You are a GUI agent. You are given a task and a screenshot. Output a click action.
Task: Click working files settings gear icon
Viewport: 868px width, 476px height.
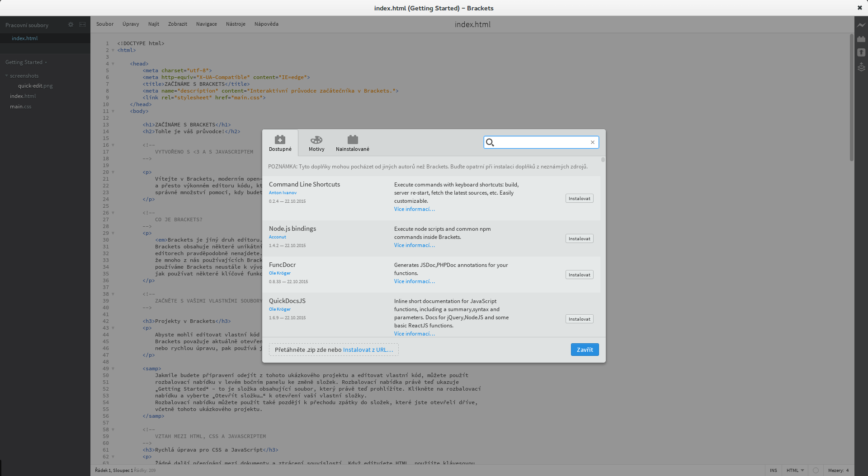(71, 25)
